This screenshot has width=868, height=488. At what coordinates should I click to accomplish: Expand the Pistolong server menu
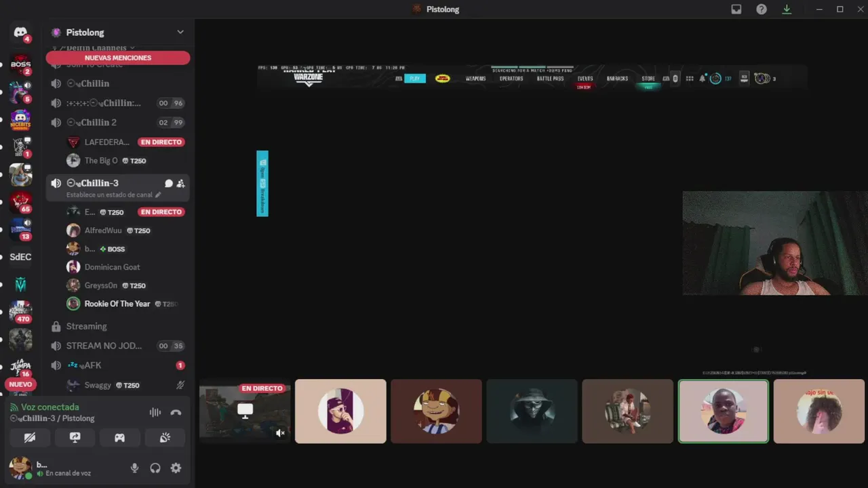pos(180,32)
